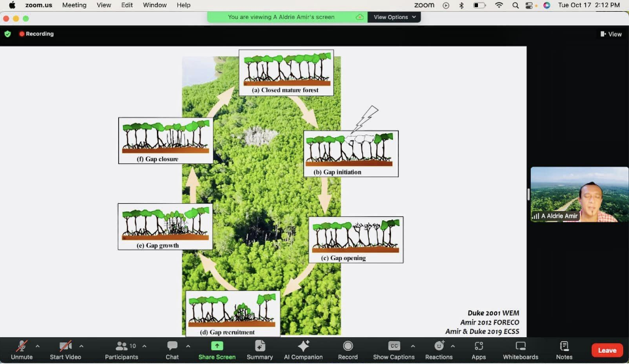This screenshot has width=629, height=364.
Task: Start Video camera
Action: [x=65, y=350]
